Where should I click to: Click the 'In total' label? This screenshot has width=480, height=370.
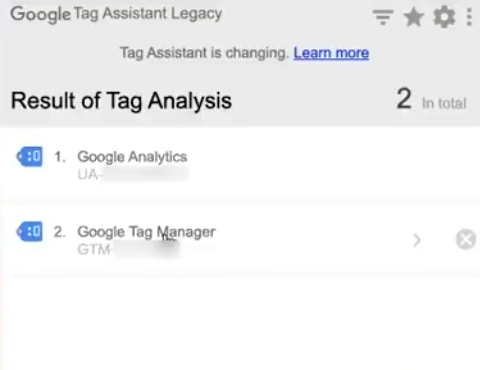click(444, 103)
